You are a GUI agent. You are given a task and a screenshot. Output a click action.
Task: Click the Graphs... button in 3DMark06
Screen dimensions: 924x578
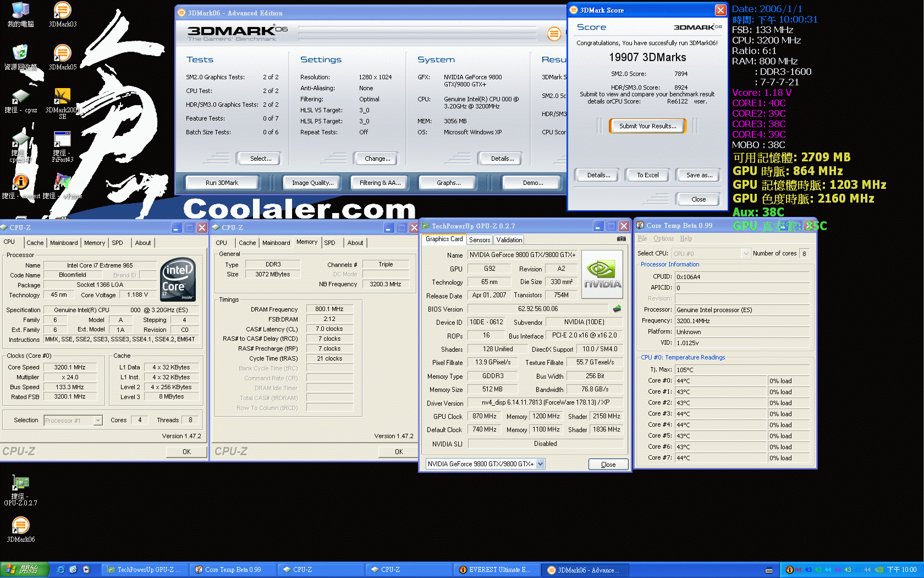(x=449, y=183)
